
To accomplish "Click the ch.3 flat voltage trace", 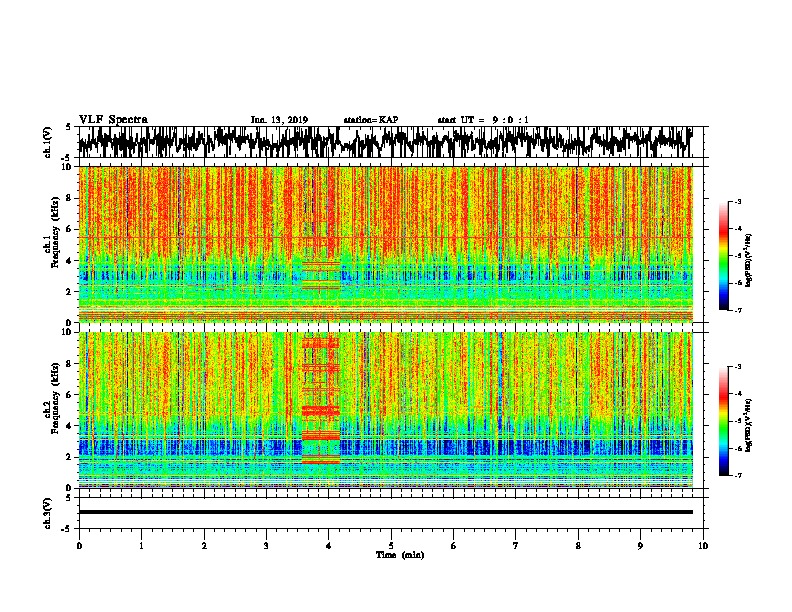I will 385,512.
